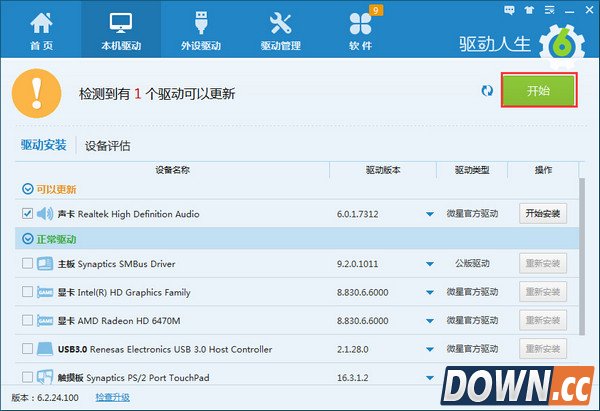Click 开始安装 for Realtek audio driver
Image resolution: width=600 pixels, height=411 pixels.
543,213
